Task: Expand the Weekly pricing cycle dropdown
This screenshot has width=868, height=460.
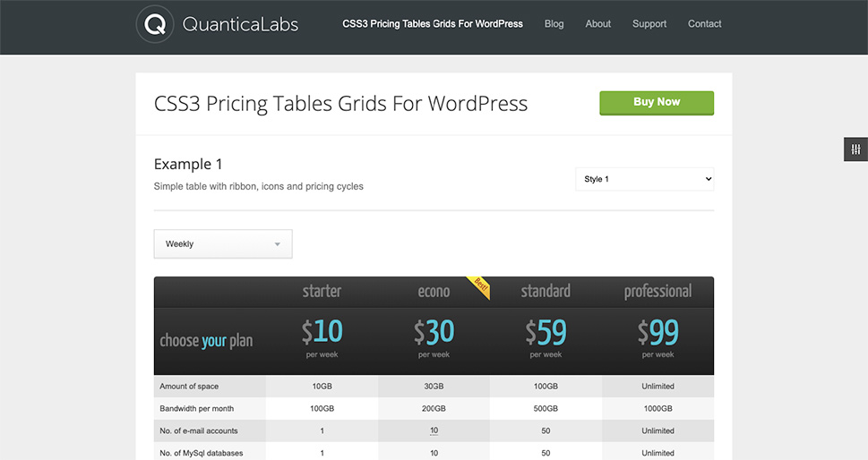Action: tap(223, 243)
